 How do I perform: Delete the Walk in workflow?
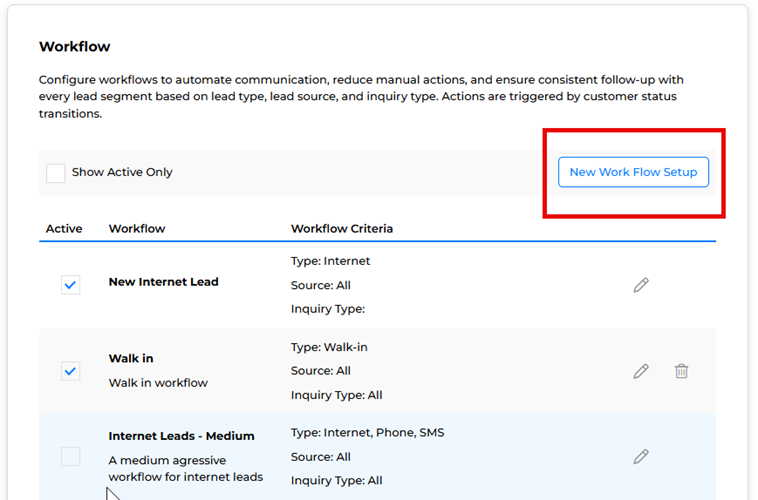tap(682, 371)
